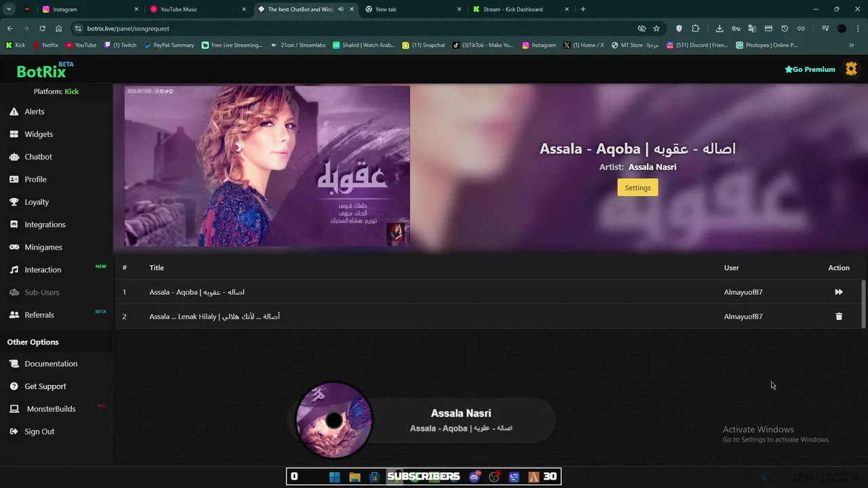Click the Assala Lenak Hilaly row title
The width and height of the screenshot is (868, 488).
[214, 317]
